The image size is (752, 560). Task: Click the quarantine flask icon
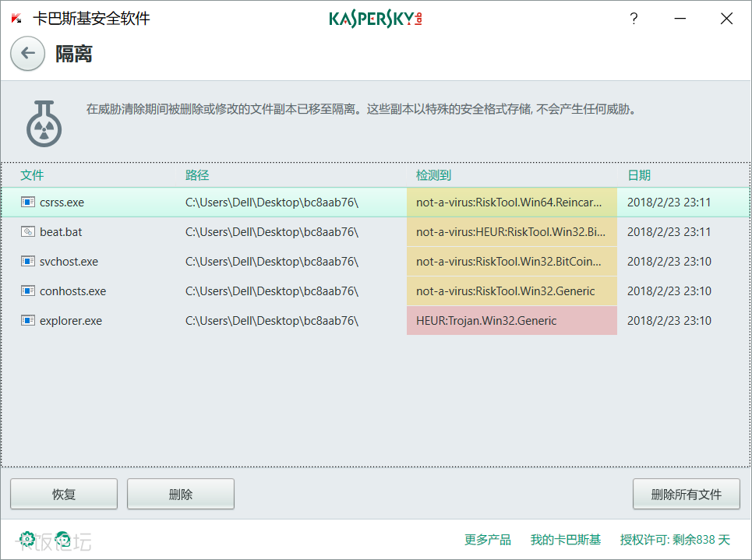44,123
